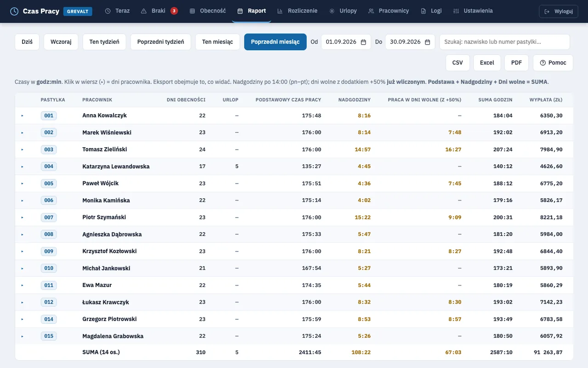Focus the name or badge search field
Viewport: 588px width, 368px height.
504,42
